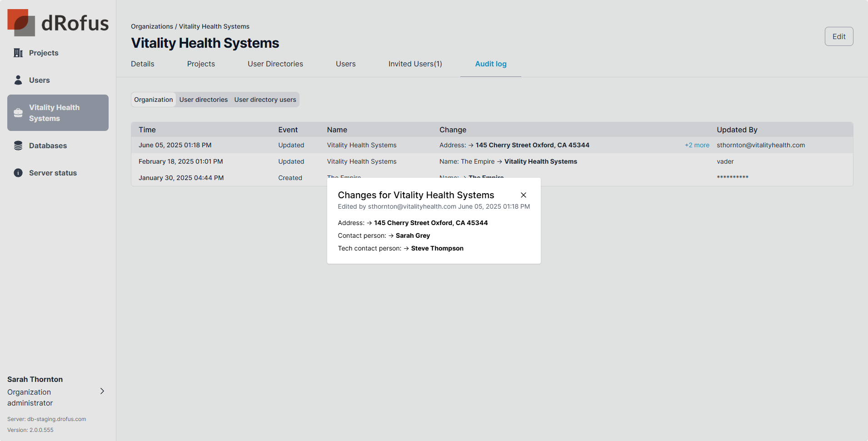
Task: Select the Vitality Health Systems briefcase icon
Action: (x=18, y=113)
